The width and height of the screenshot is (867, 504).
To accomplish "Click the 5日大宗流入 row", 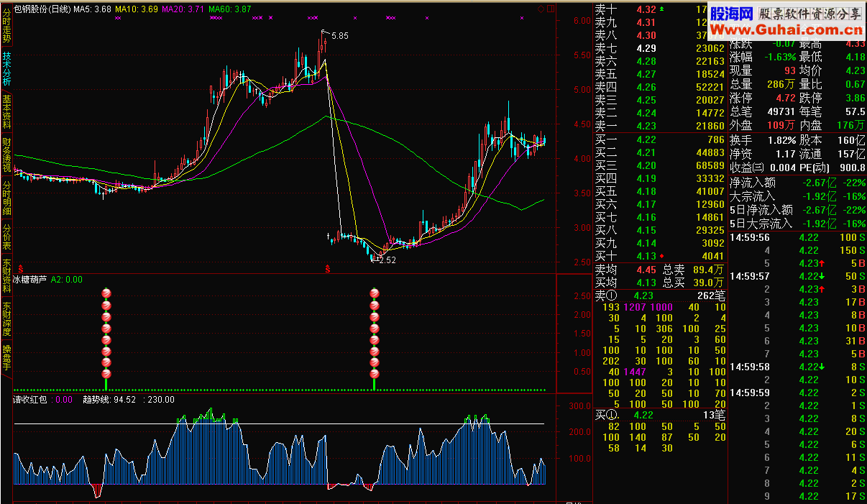I will pyautogui.click(x=797, y=224).
